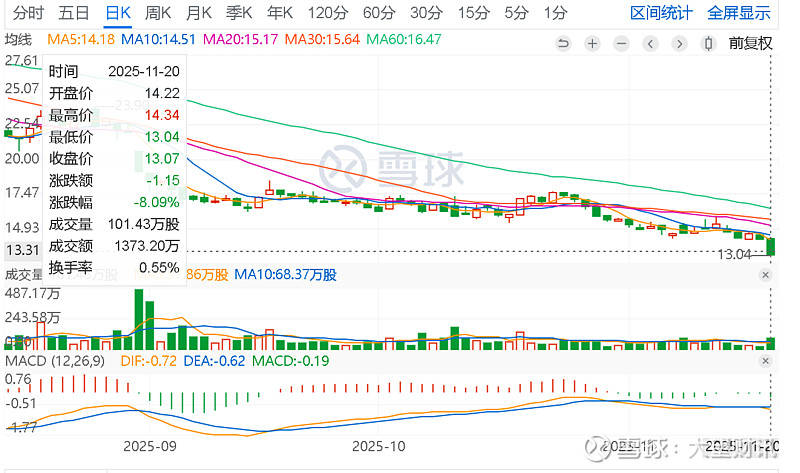800x473 pixels.
Task: Select the 60分 interval tab
Action: pyautogui.click(x=379, y=13)
